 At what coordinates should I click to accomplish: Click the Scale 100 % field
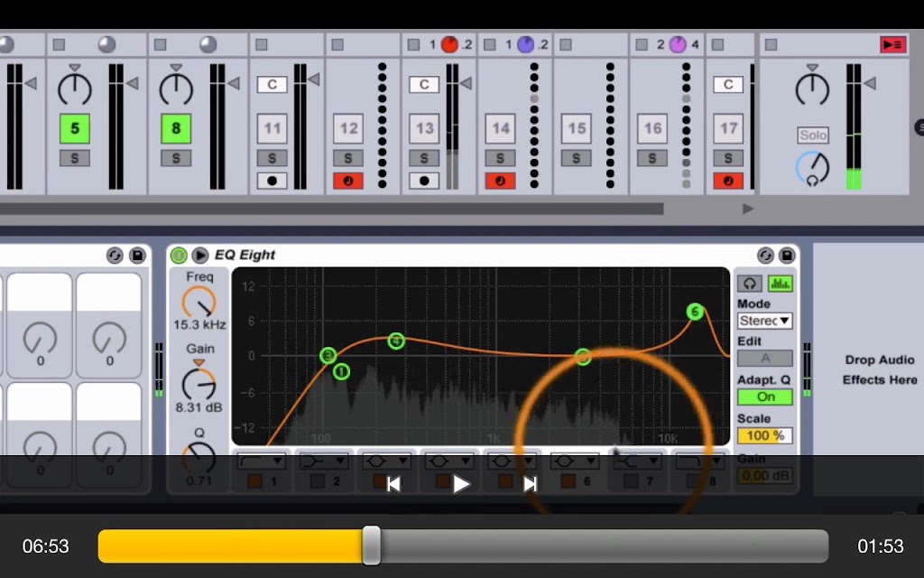pos(765,436)
